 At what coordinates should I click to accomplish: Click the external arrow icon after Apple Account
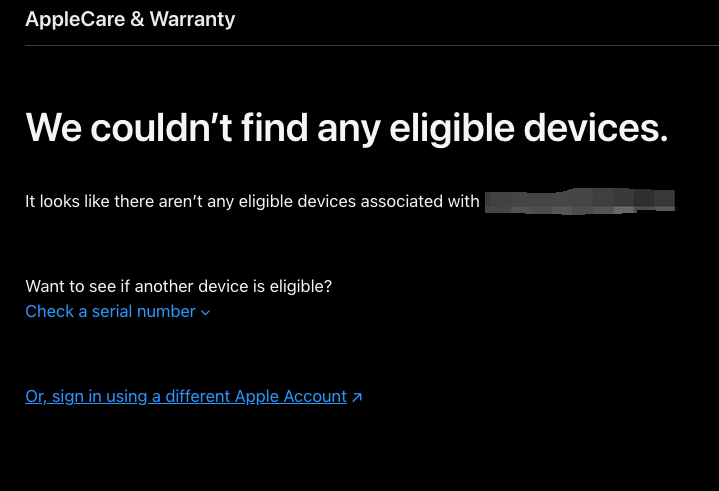(357, 397)
